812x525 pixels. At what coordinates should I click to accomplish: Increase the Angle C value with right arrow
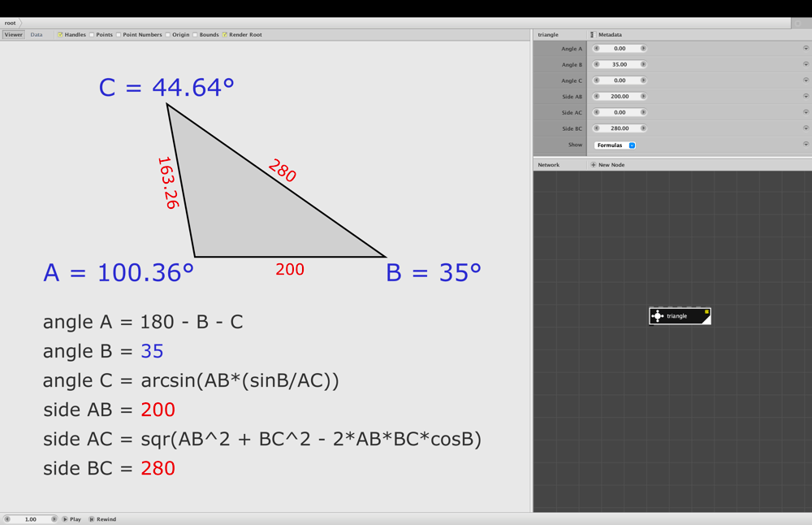(643, 80)
